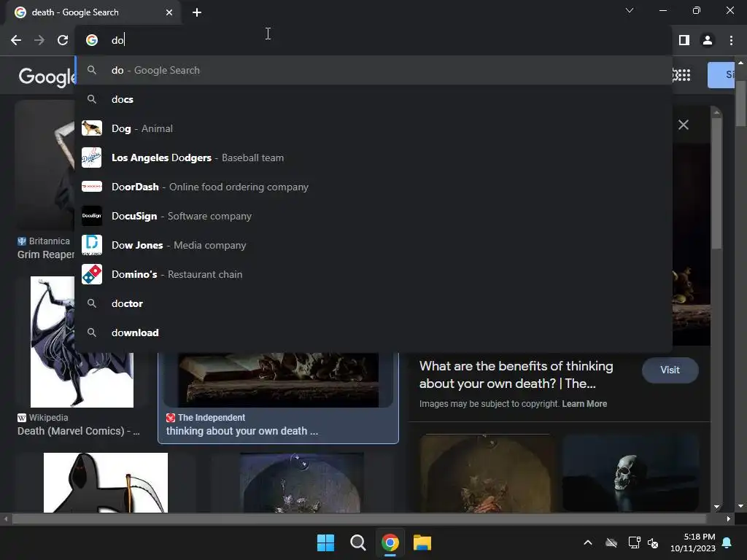Select 'DocuSign - Software company' suggestion
747x560 pixels.
373,216
